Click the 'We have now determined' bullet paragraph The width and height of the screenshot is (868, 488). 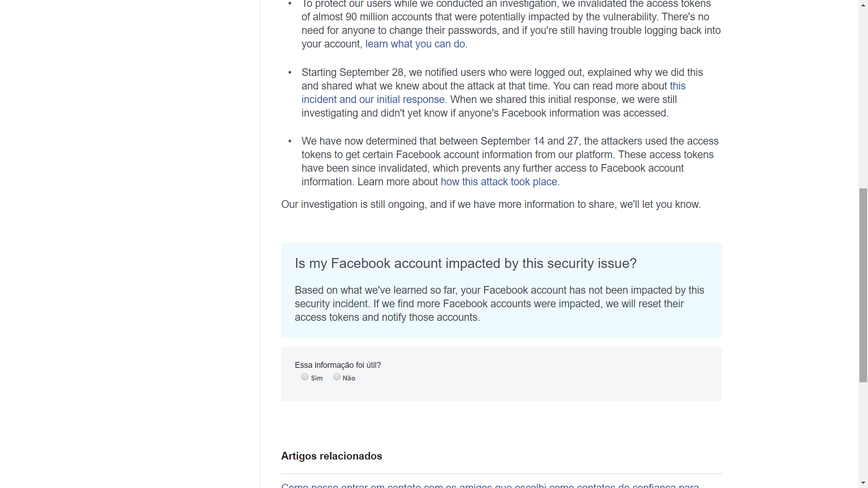point(510,161)
